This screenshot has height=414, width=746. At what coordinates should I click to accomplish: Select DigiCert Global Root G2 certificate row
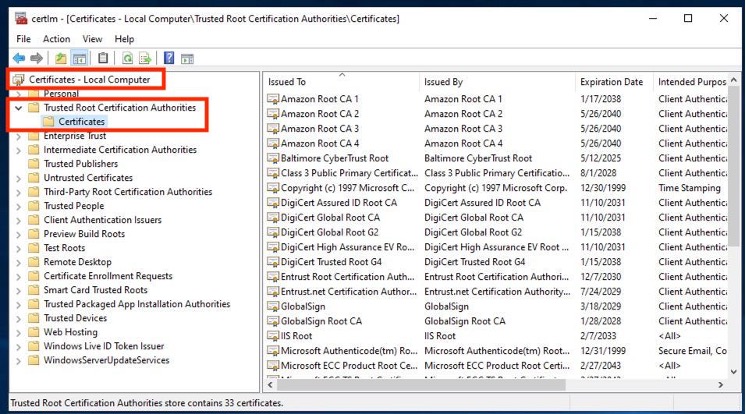pyautogui.click(x=497, y=233)
